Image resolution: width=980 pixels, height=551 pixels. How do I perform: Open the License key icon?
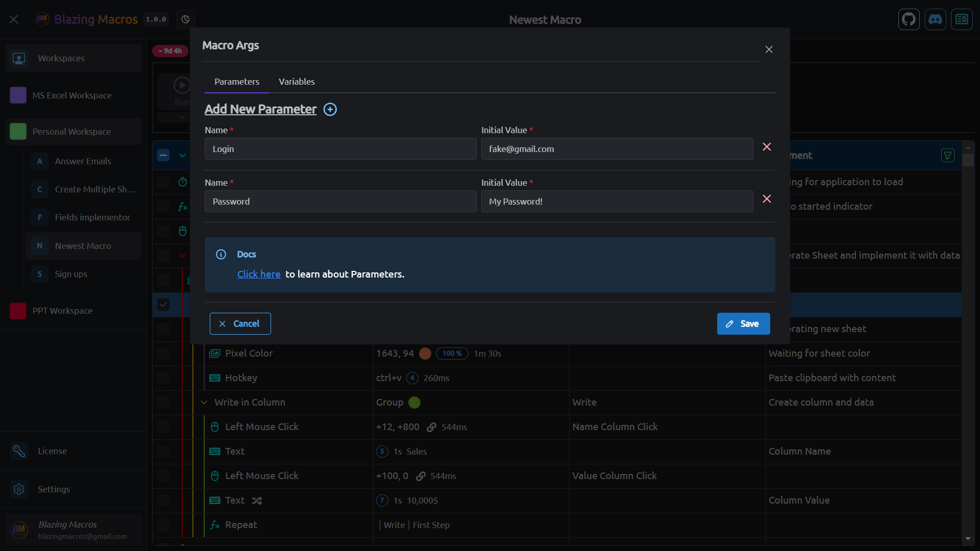pyautogui.click(x=19, y=451)
